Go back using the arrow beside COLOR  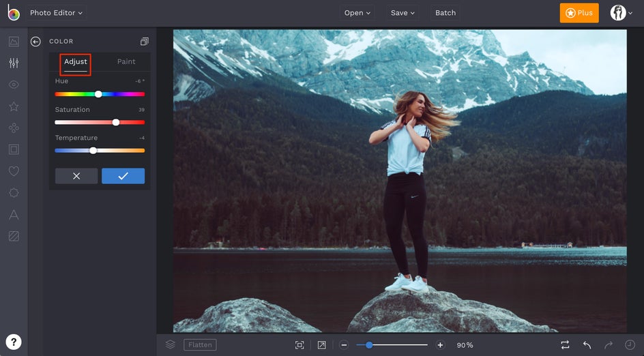pos(35,42)
